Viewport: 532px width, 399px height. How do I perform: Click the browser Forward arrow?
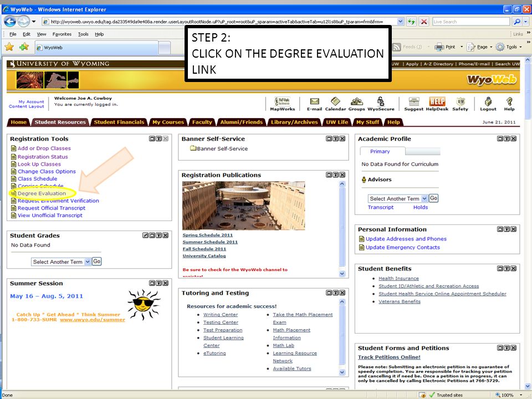[x=23, y=22]
